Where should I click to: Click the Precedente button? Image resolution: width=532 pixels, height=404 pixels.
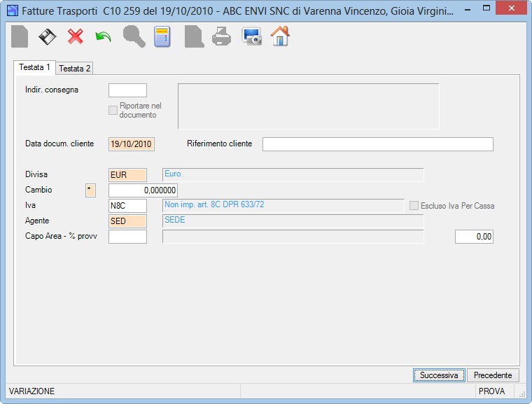tap(493, 375)
